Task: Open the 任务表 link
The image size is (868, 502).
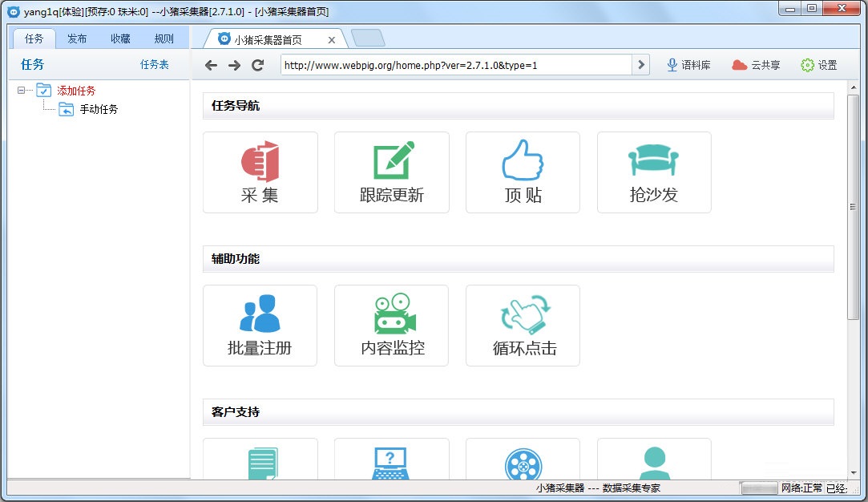Action: tap(153, 65)
